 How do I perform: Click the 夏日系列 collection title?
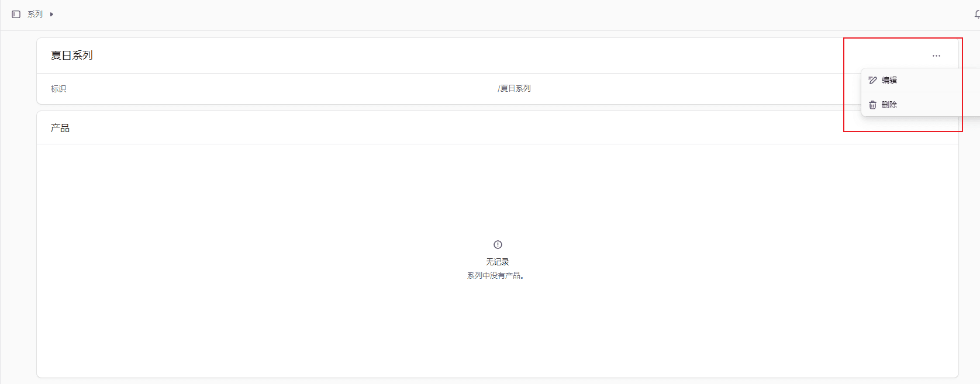point(71,56)
